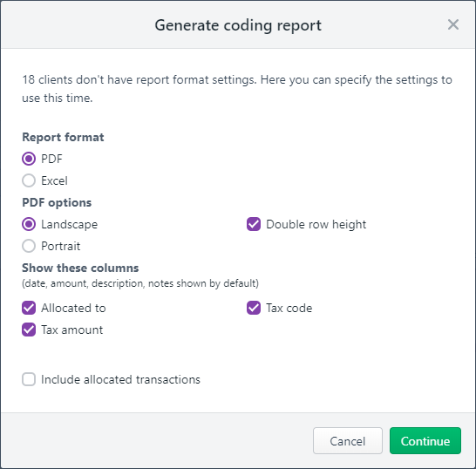
Task: Click the green Continue button
Action: (425, 441)
